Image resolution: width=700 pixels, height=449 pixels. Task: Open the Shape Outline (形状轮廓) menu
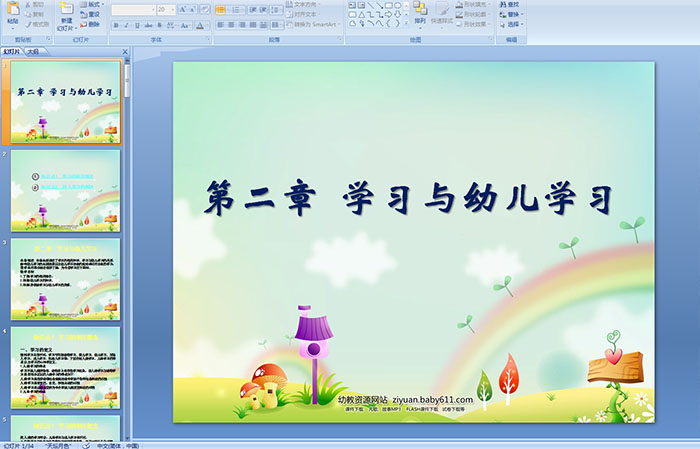(x=474, y=14)
